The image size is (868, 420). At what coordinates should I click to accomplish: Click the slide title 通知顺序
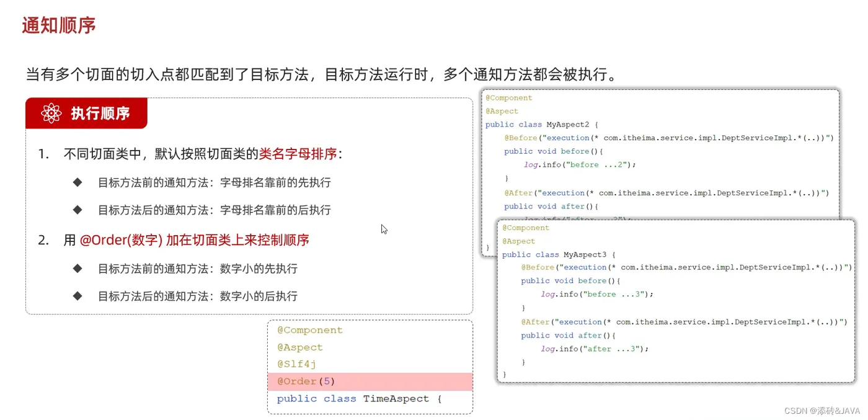click(x=59, y=25)
